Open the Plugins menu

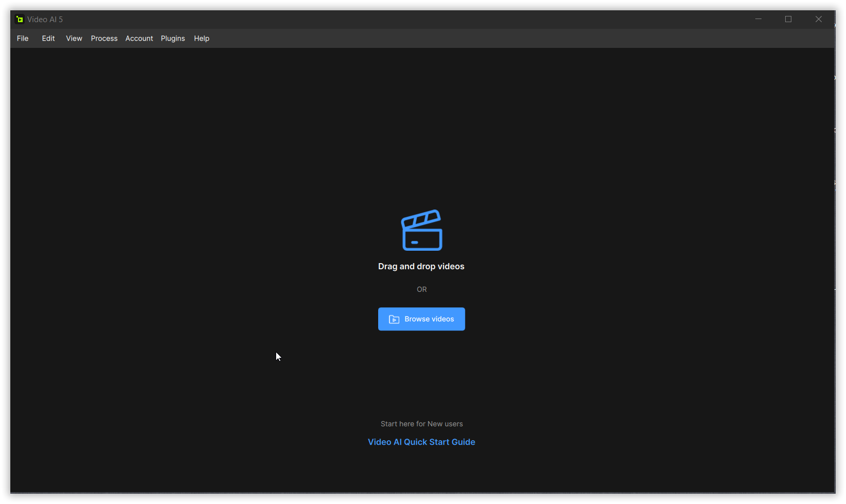(x=173, y=39)
